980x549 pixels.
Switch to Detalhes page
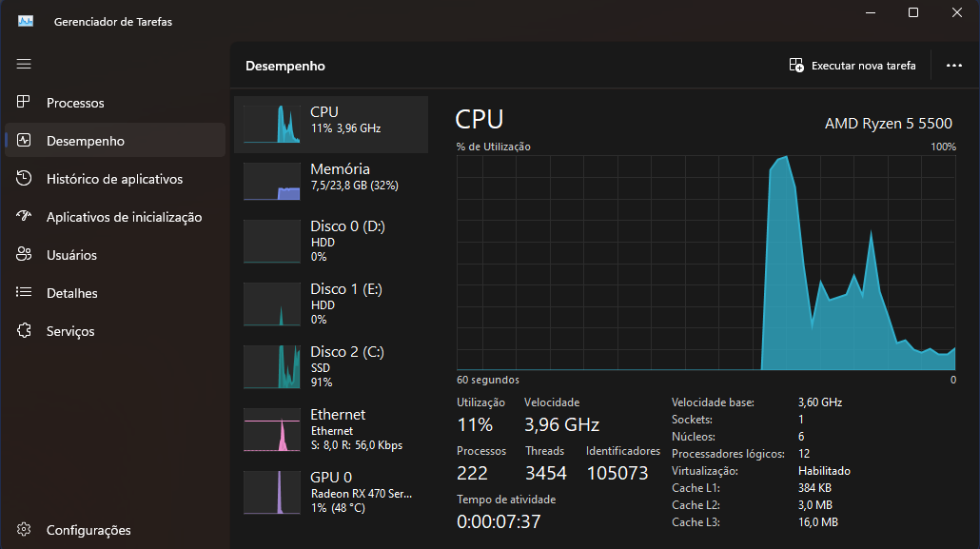(x=115, y=293)
